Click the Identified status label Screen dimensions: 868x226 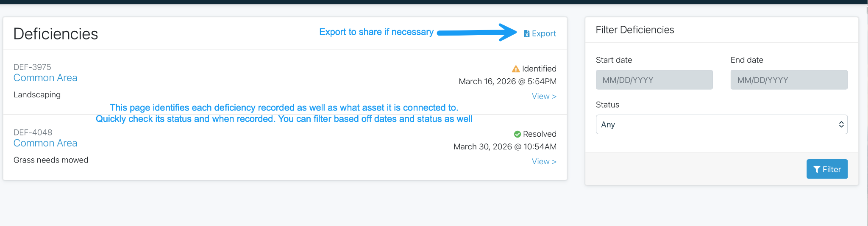tap(539, 69)
